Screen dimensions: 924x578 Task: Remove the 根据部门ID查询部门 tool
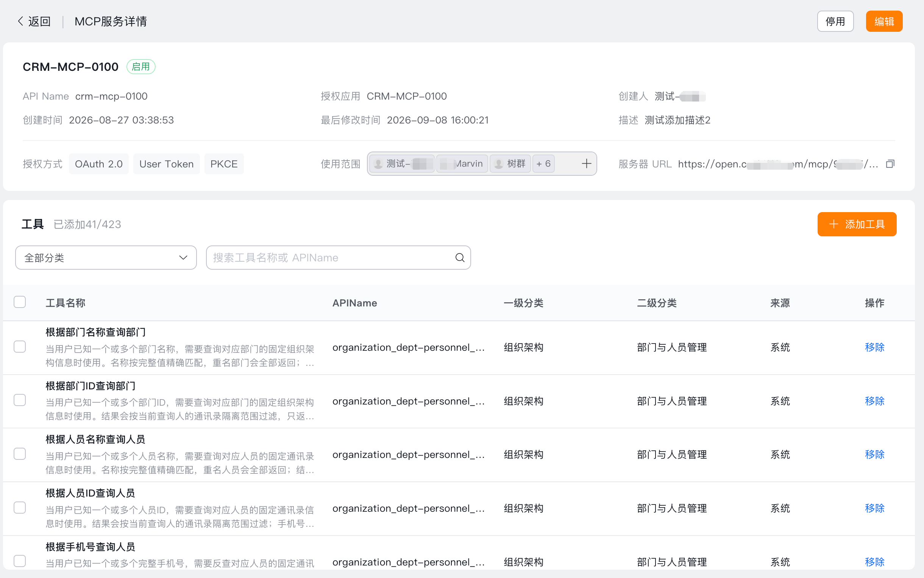pyautogui.click(x=875, y=401)
